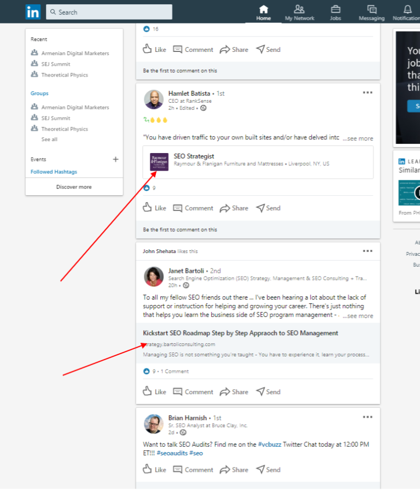Click the Groups heading link
This screenshot has width=420, height=504.
[x=39, y=93]
